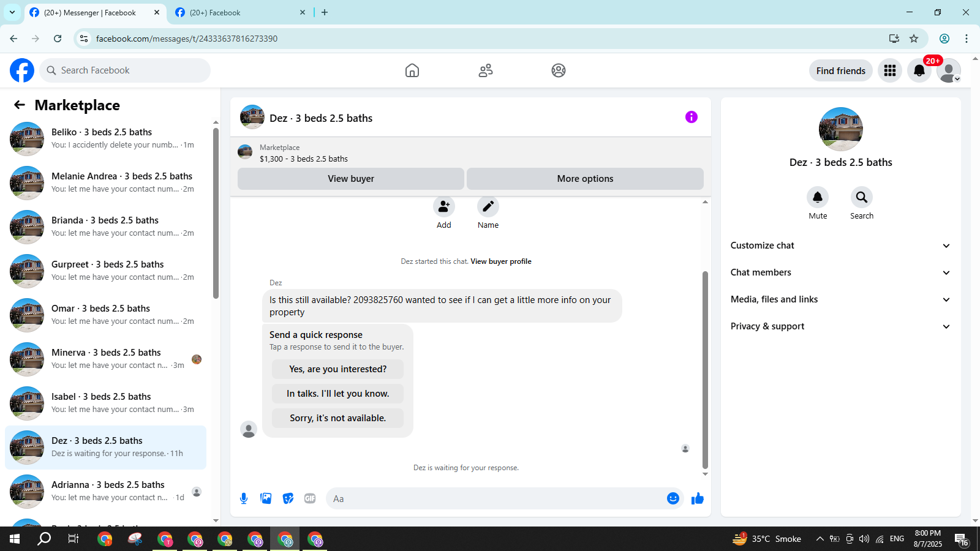
Task: Open the notifications bell icon
Action: pos(919,70)
